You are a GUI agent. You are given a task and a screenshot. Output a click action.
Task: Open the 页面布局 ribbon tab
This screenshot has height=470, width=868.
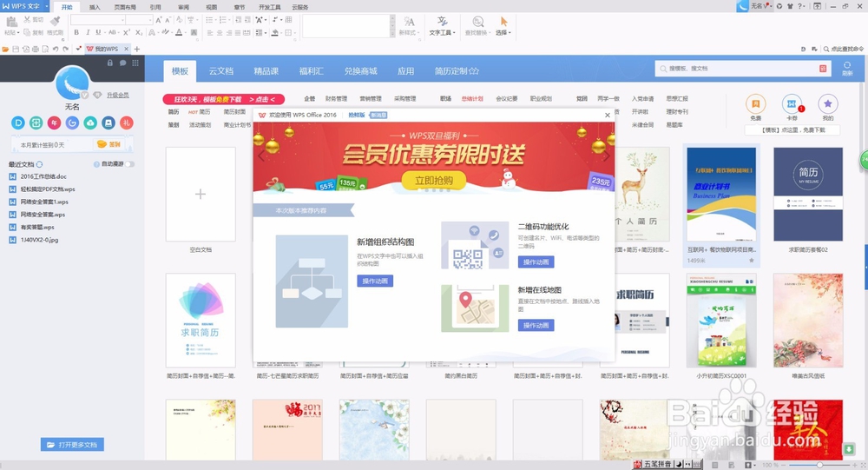pos(125,7)
